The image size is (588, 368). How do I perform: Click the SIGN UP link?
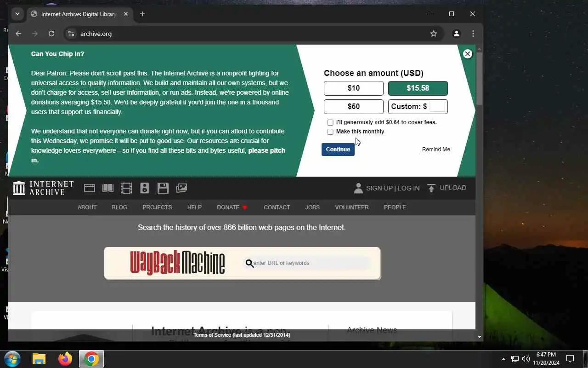379,188
